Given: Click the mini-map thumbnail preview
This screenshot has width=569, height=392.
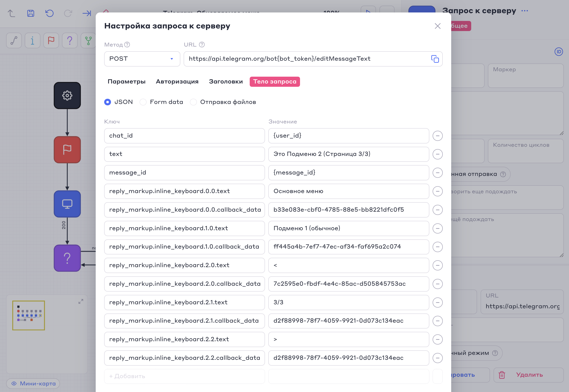Looking at the screenshot, I should click(x=28, y=315).
